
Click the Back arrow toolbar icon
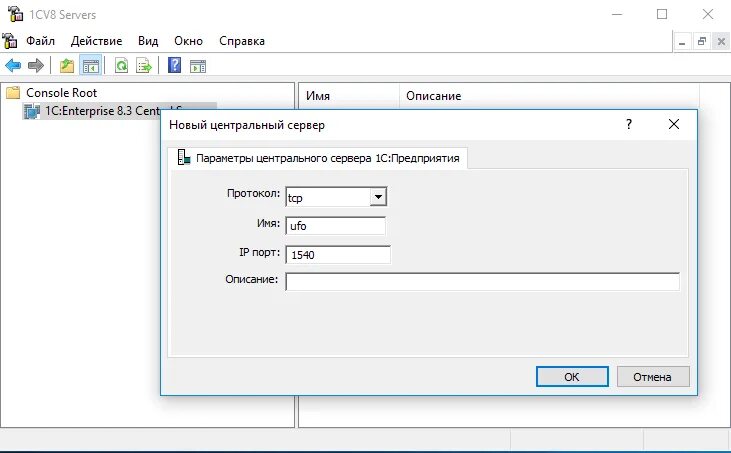pyautogui.click(x=13, y=66)
